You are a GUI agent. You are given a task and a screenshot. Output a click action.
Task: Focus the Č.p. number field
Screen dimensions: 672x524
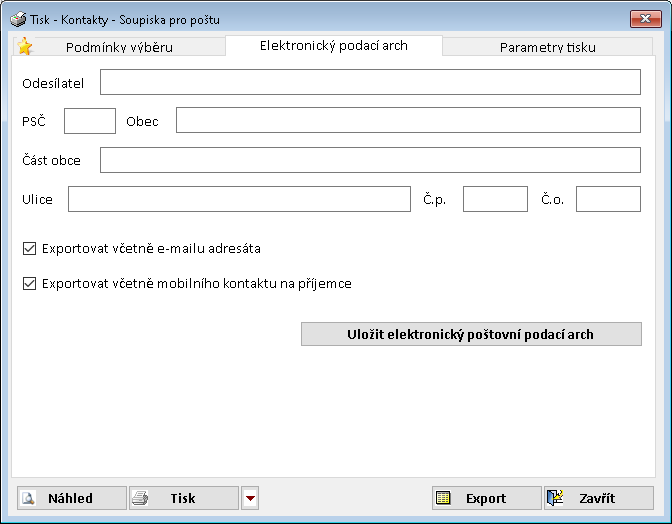494,199
